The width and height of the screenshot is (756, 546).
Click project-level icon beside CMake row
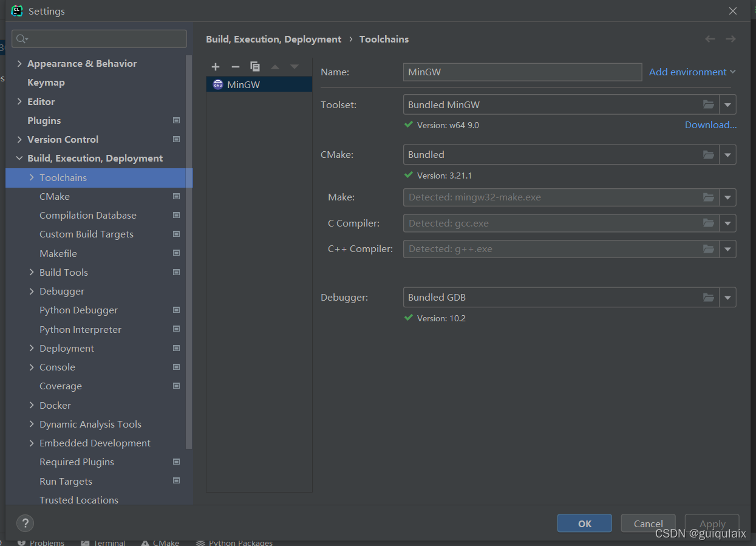pyautogui.click(x=176, y=196)
